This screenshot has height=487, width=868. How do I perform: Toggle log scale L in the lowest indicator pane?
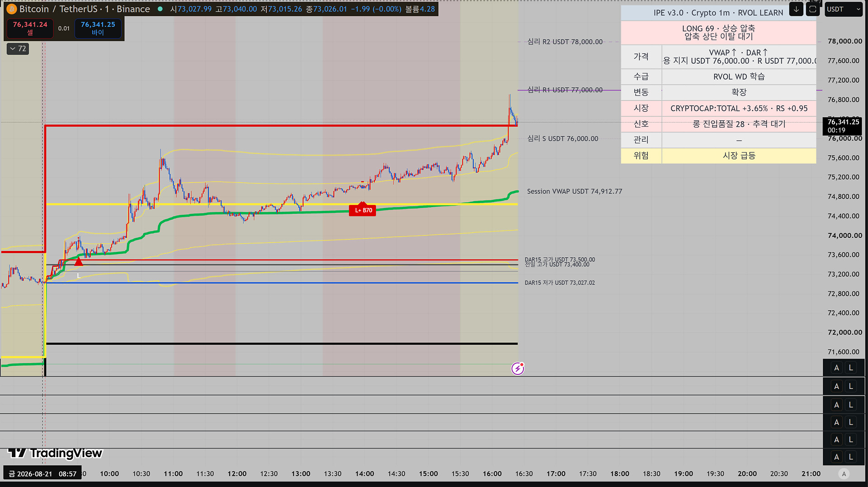(851, 457)
